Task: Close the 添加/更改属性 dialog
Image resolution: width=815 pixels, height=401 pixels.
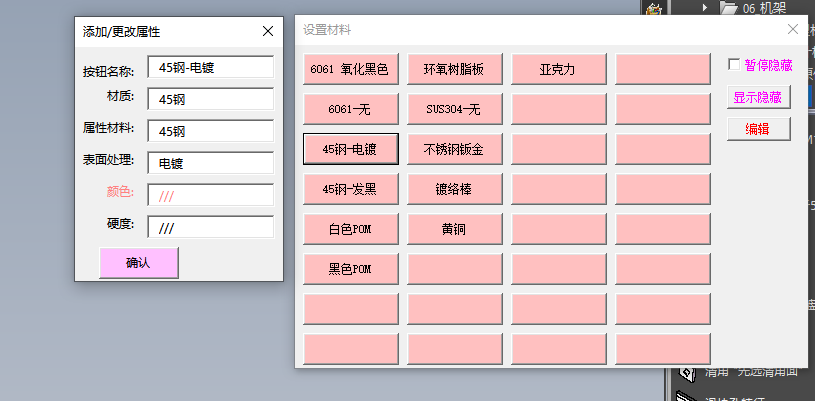Action: tap(268, 31)
